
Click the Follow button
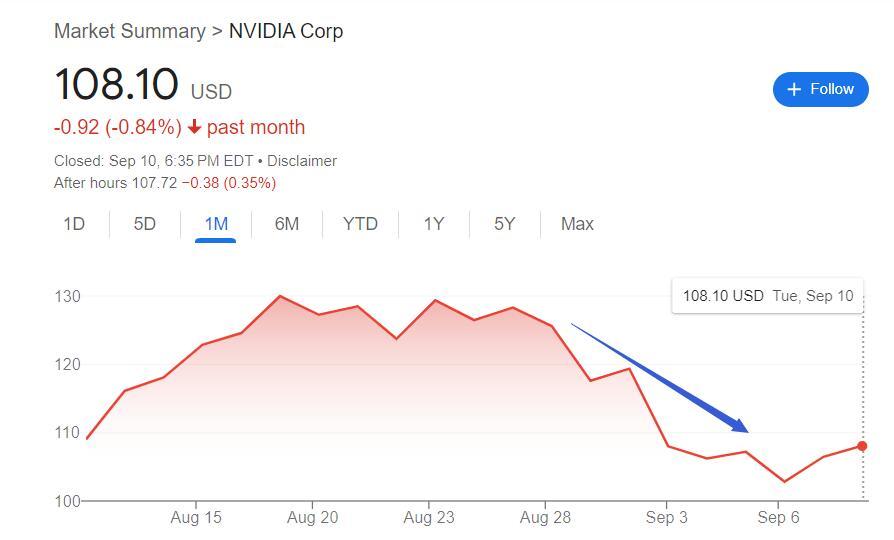(x=820, y=89)
